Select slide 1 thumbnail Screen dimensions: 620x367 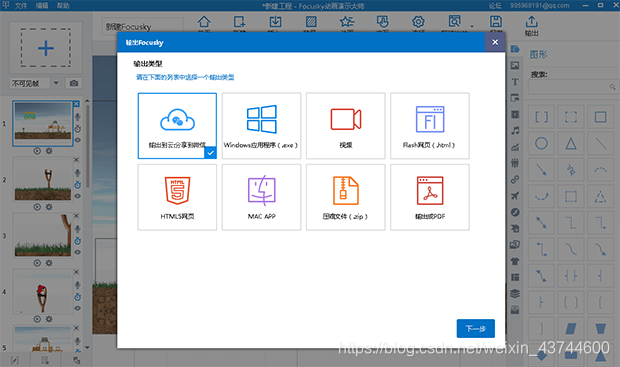(43, 123)
